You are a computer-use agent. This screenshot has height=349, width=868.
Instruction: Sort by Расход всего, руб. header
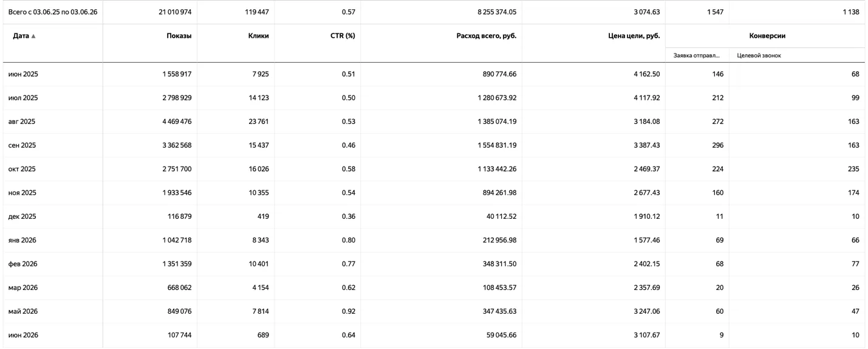[x=487, y=36]
